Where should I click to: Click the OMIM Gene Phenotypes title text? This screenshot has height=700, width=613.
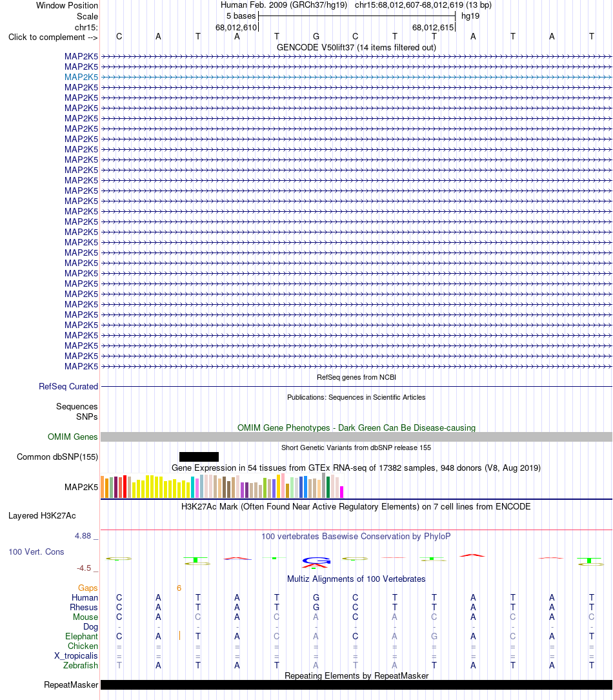[x=356, y=427]
